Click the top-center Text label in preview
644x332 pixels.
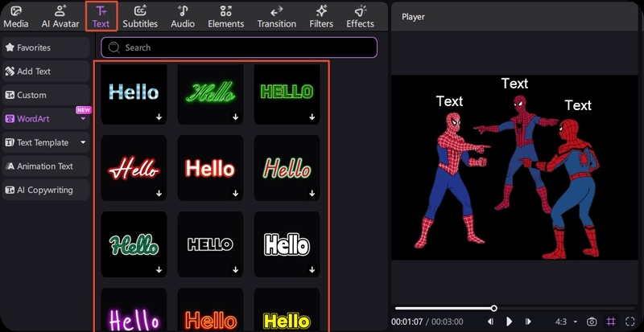tap(514, 84)
